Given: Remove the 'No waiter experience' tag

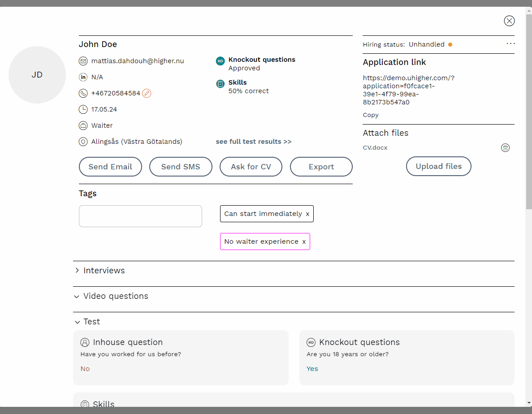Looking at the screenshot, I should (x=304, y=242).
